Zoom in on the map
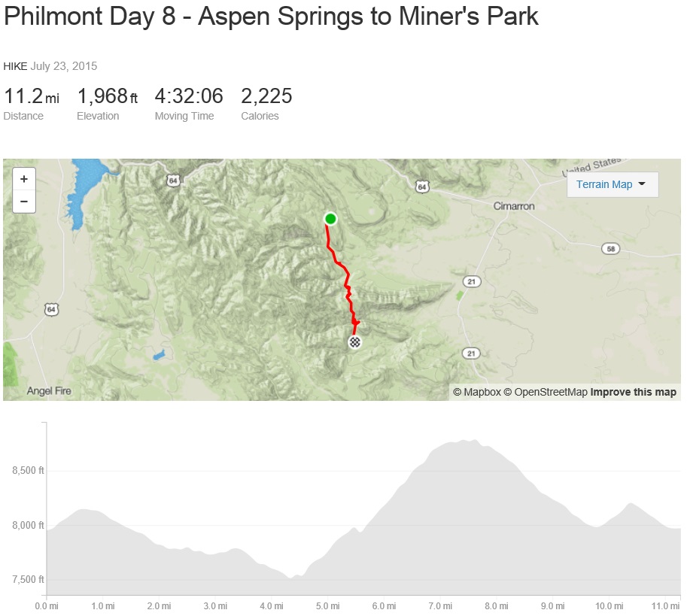This screenshot has height=616, width=687. pos(24,179)
